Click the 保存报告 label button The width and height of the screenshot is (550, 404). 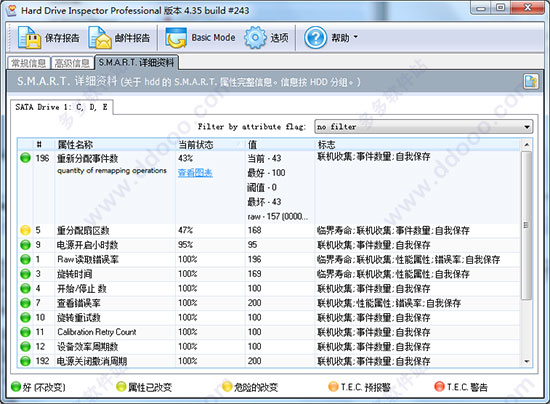pos(62,38)
